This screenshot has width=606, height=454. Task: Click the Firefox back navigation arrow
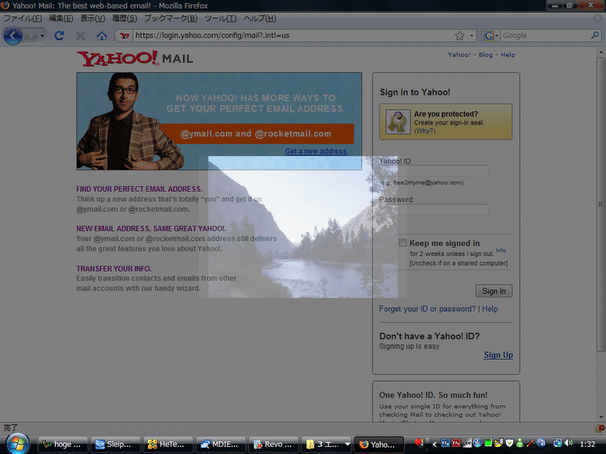pos(13,36)
